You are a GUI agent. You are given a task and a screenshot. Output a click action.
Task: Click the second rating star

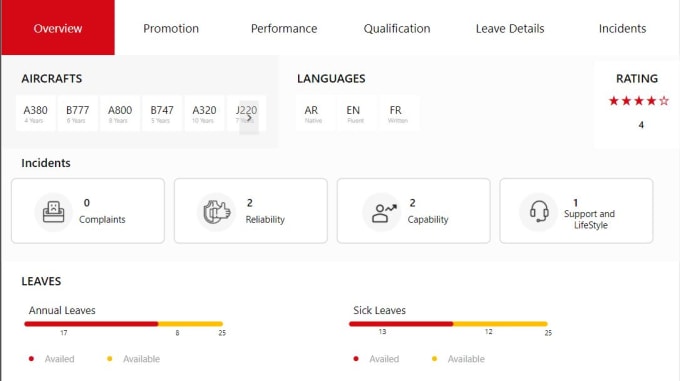coord(626,101)
